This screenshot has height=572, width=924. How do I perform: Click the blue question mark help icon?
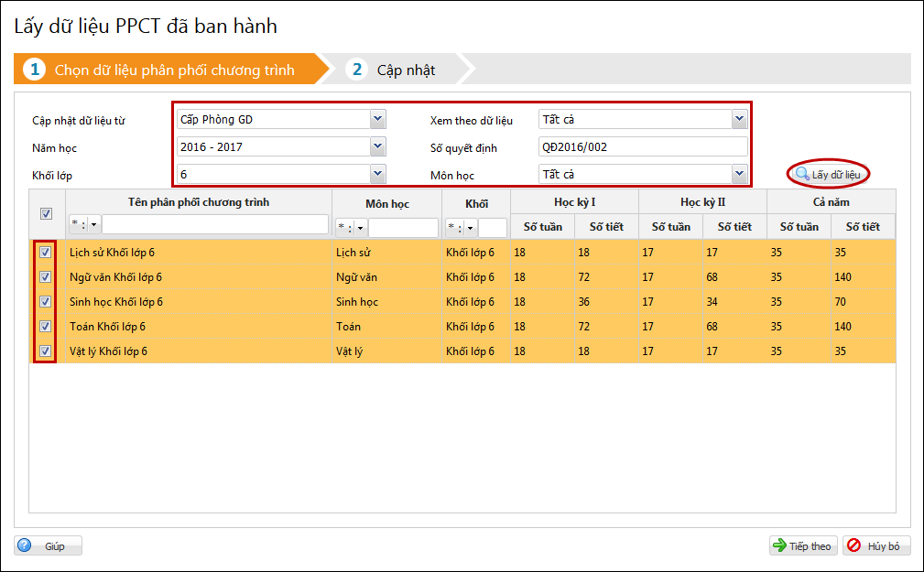25,545
